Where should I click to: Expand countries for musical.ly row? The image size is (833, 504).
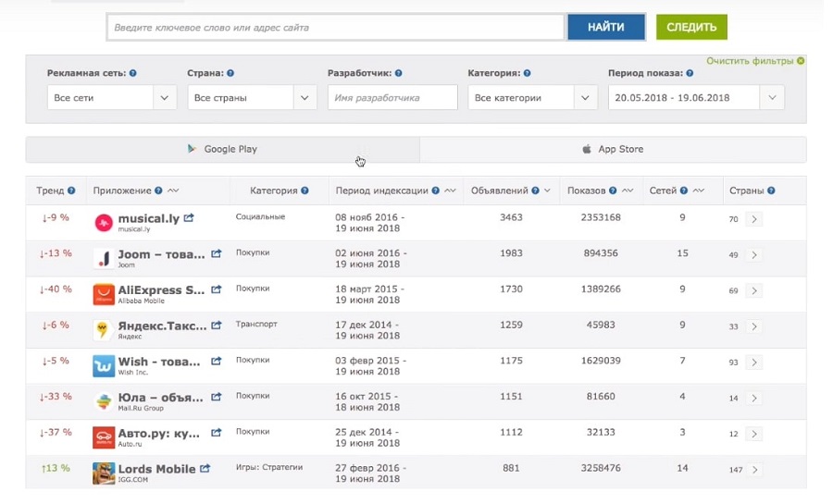pyautogui.click(x=753, y=219)
